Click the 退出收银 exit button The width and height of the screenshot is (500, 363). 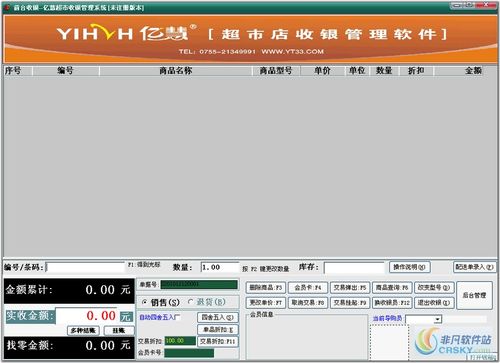(434, 303)
